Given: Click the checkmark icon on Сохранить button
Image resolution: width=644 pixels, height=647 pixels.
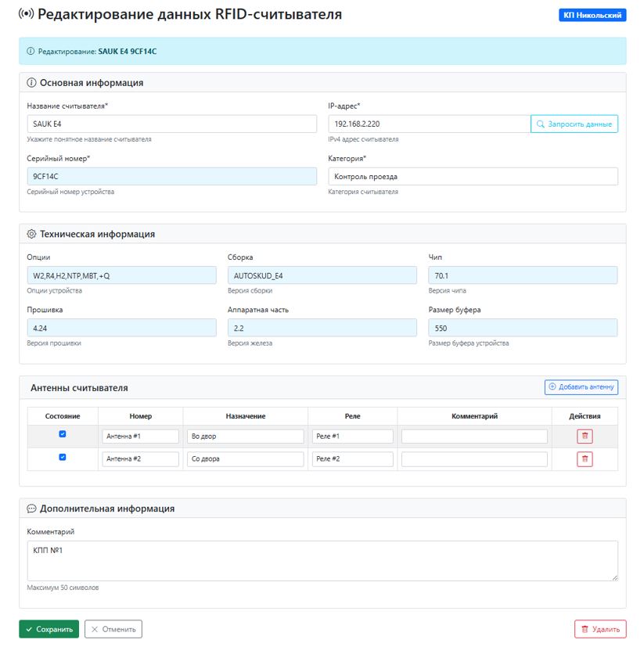Looking at the screenshot, I should 28,628.
